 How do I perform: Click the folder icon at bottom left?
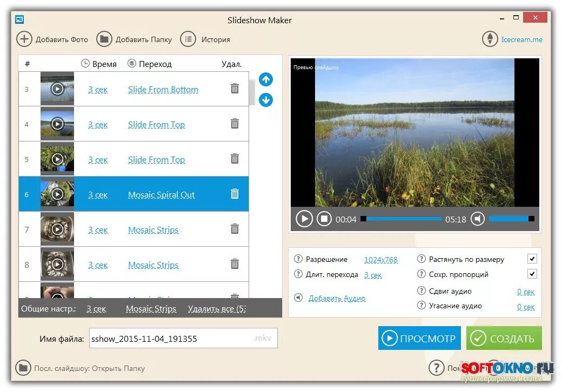click(x=23, y=368)
